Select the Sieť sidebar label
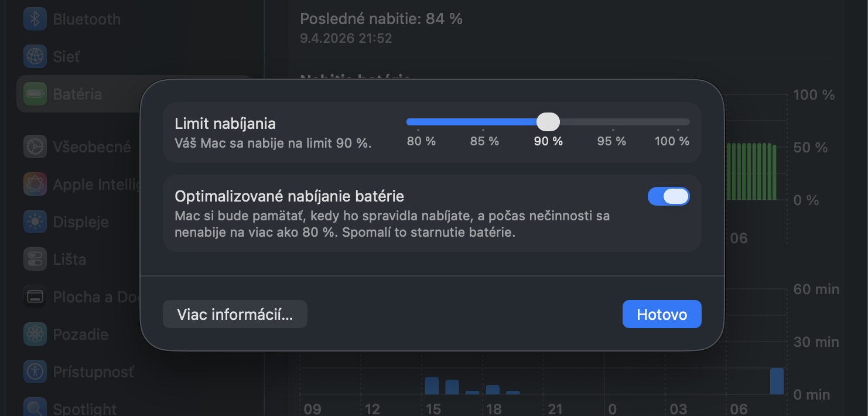The height and width of the screenshot is (416, 868). (67, 57)
